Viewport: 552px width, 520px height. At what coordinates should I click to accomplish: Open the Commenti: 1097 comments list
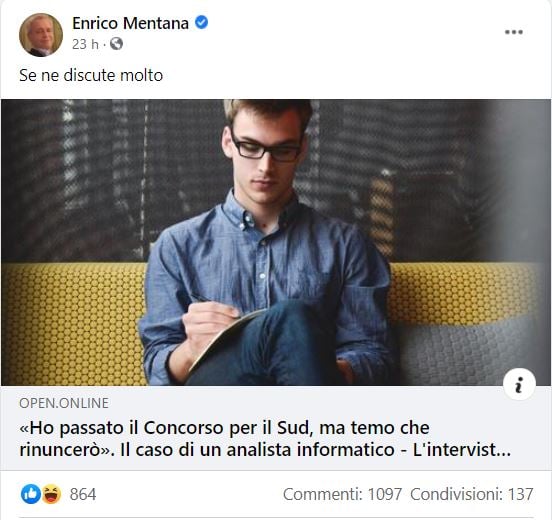coord(342,494)
